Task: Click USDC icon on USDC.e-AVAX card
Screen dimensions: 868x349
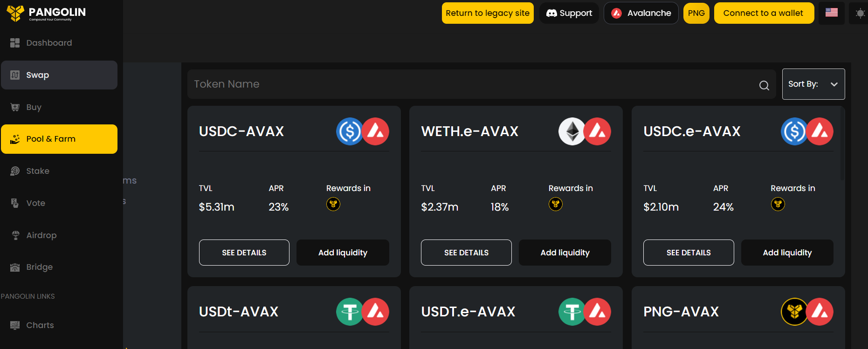Action: coord(794,131)
